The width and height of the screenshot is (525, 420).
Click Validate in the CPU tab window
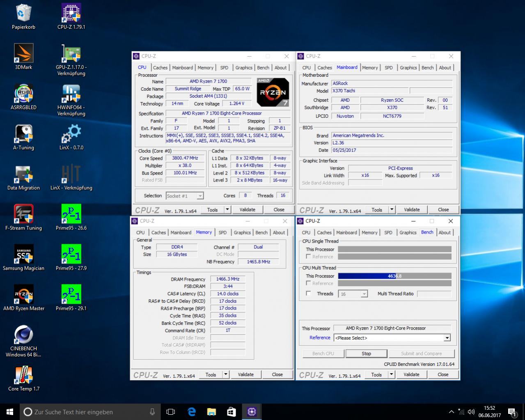pos(247,210)
